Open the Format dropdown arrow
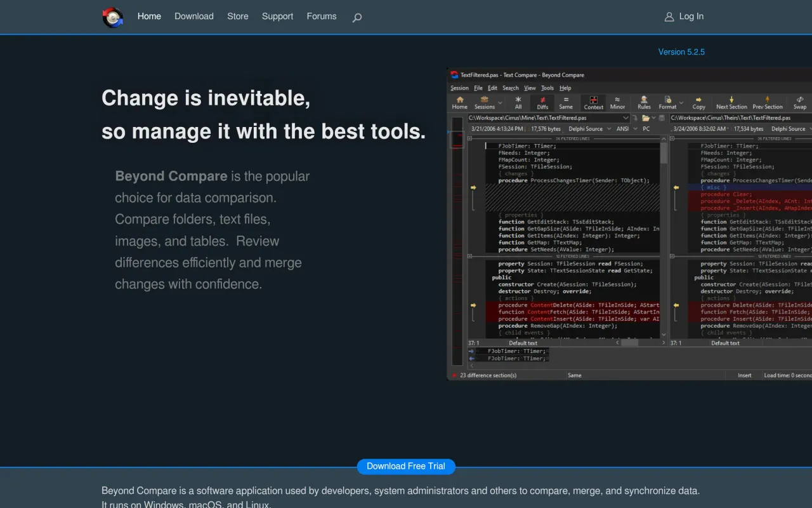This screenshot has height=508, width=812. tap(681, 102)
